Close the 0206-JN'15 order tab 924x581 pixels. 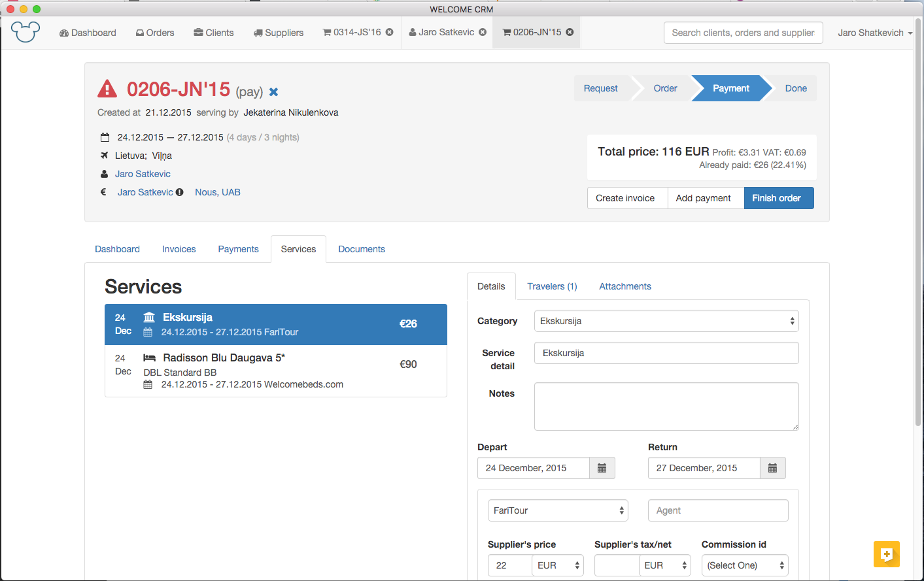(x=570, y=32)
